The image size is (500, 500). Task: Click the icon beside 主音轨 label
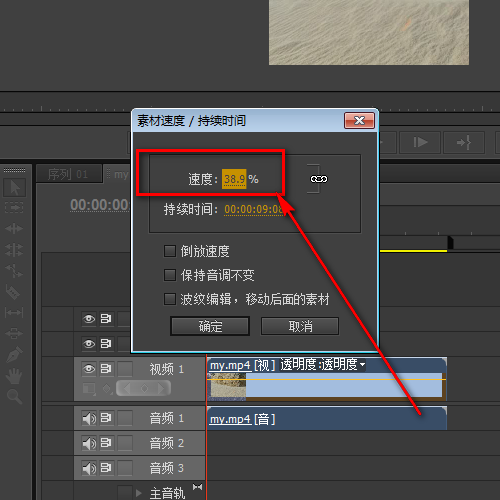(x=197, y=487)
